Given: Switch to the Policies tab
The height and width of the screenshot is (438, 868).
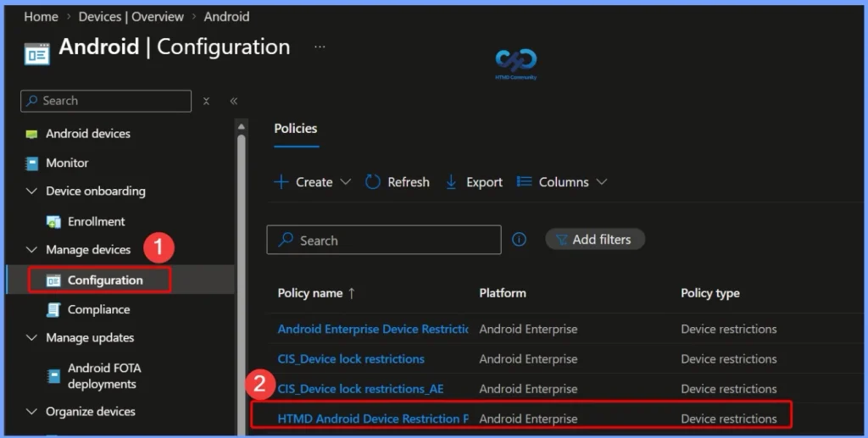Looking at the screenshot, I should click(x=296, y=129).
